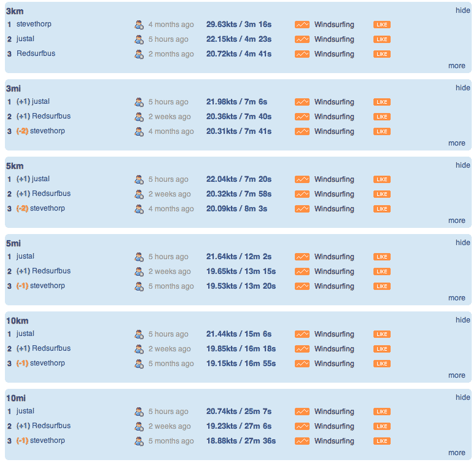476x465 pixels.
Task: Show more results in the 3mi section
Action: (x=456, y=143)
